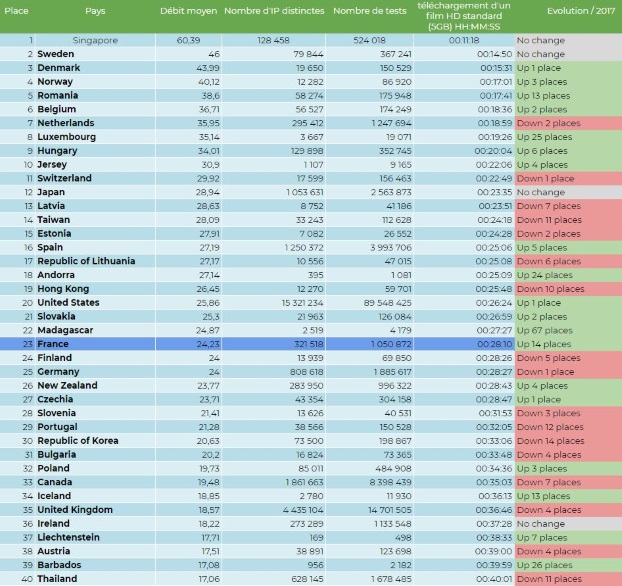Click the 'Nombre d'IP distinctes' header
Image resolution: width=622 pixels, height=586 pixels.
coord(275,11)
